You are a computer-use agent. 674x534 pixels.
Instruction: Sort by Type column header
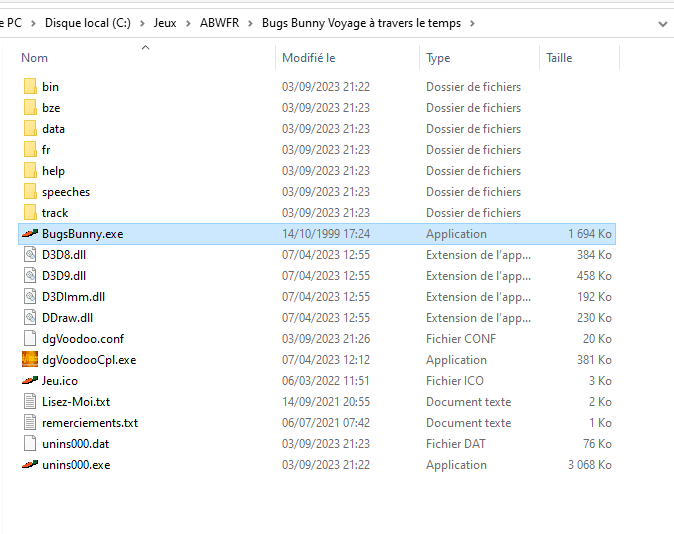point(438,58)
